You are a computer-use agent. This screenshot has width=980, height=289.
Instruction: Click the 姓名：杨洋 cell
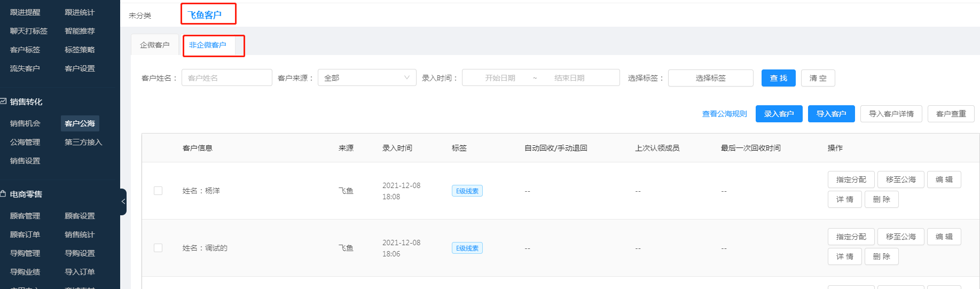point(201,191)
